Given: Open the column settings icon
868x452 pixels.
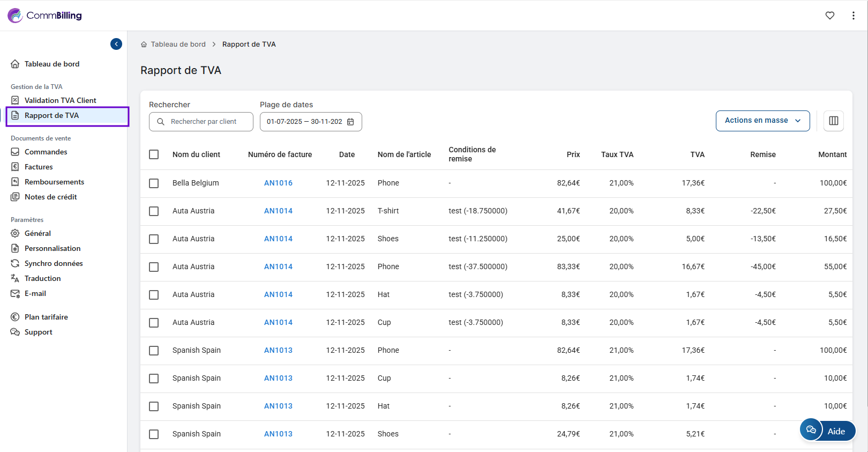Looking at the screenshot, I should click(x=834, y=121).
